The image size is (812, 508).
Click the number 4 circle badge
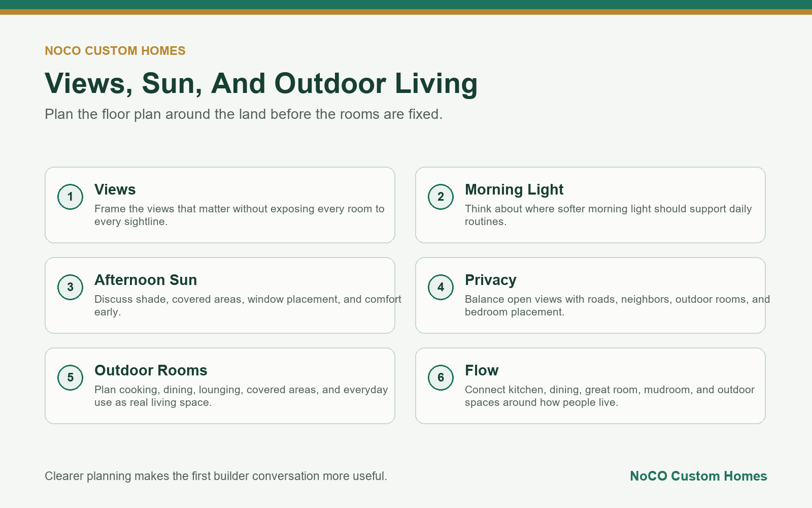[441, 288]
